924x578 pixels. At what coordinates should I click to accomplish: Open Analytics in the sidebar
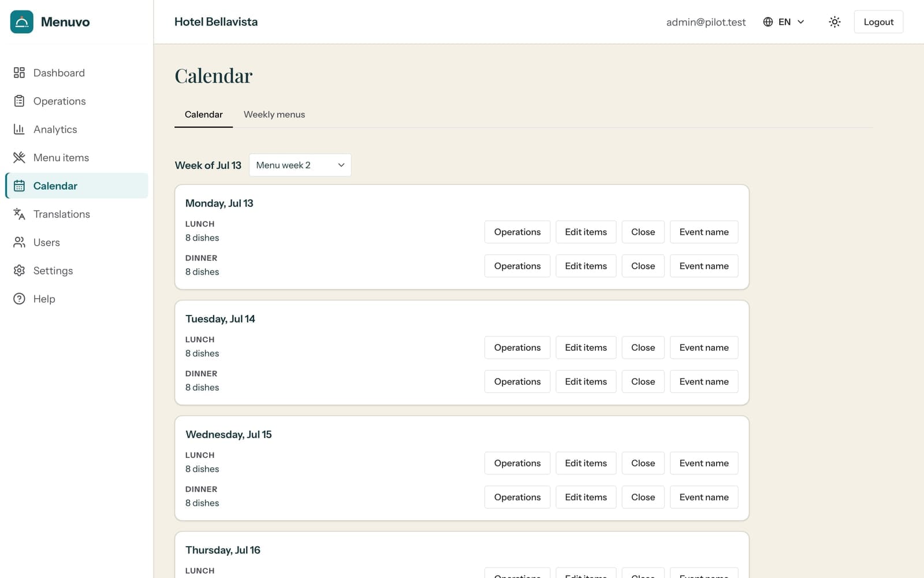coord(76,129)
